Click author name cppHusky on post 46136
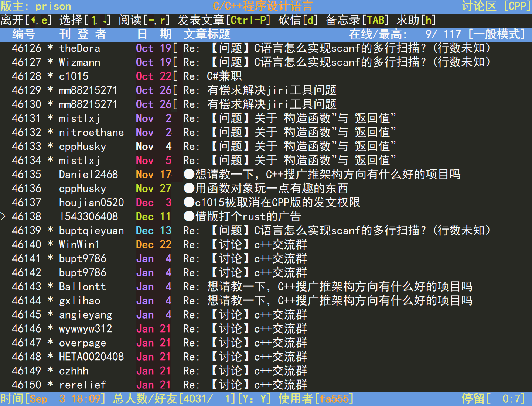This screenshot has width=532, height=406. click(82, 189)
